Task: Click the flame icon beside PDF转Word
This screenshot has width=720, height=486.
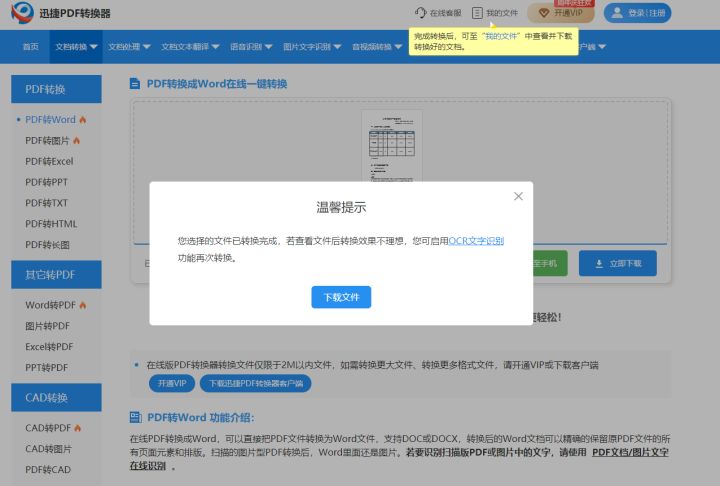Action: click(x=83, y=119)
